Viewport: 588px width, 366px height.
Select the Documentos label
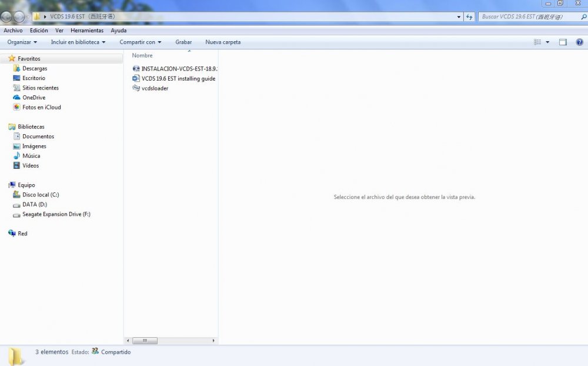(x=38, y=137)
